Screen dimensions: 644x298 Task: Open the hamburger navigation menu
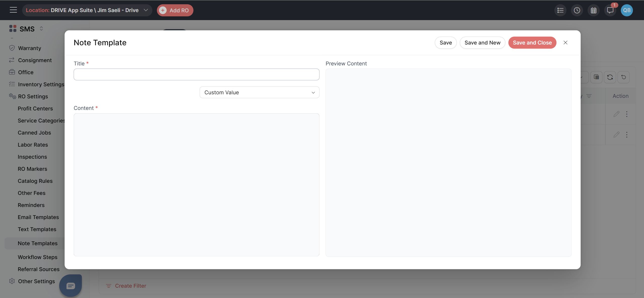tap(13, 10)
